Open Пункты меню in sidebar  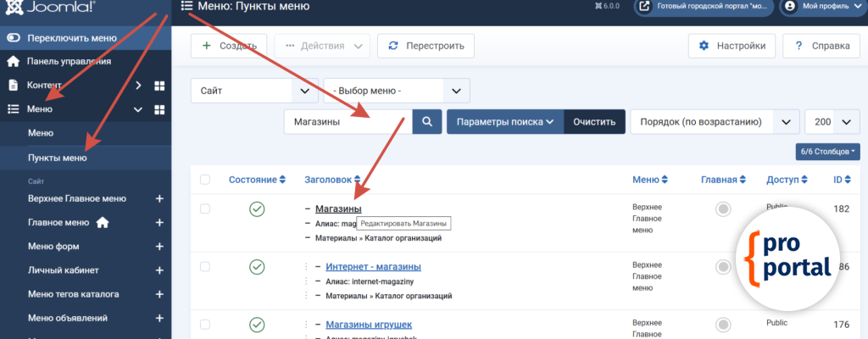57,158
